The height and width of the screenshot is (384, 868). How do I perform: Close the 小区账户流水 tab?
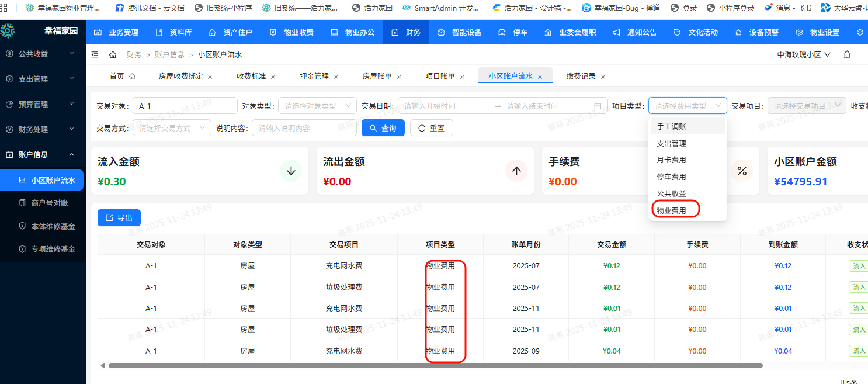(x=540, y=77)
